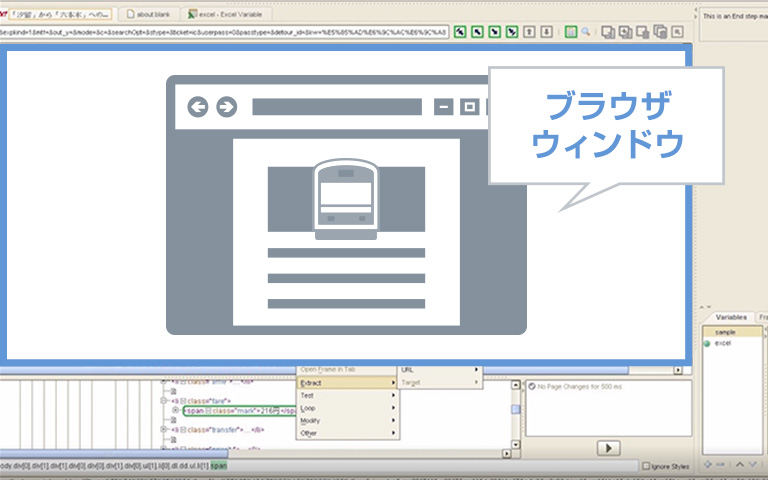This screenshot has height=480, width=768.
Task: Click the blue minus icon below variables list
Action: [x=720, y=464]
